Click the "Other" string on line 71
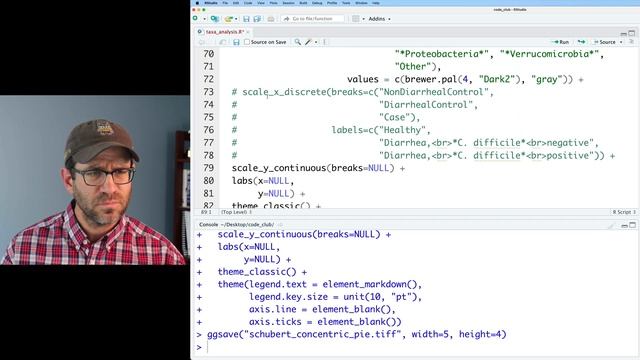Image resolution: width=640 pixels, height=360 pixels. coord(413,67)
